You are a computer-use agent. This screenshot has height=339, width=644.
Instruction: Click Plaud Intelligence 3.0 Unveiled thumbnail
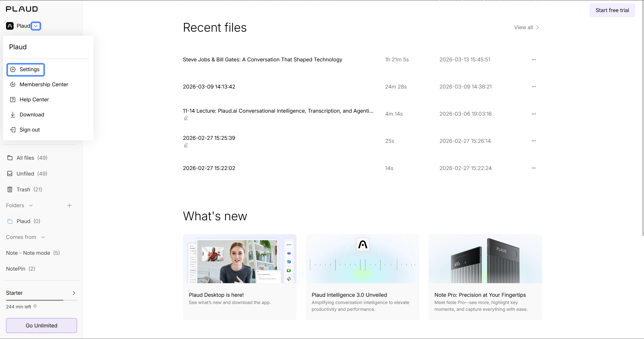coord(363,259)
